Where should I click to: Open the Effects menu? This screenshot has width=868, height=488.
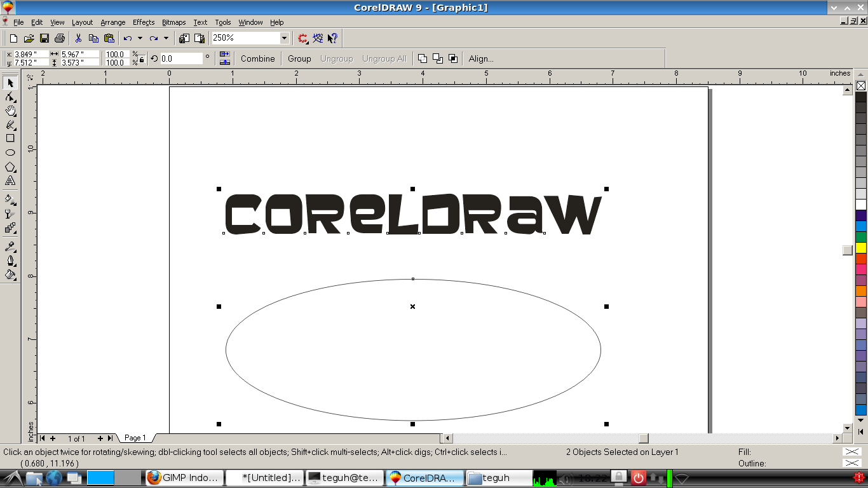click(x=143, y=22)
